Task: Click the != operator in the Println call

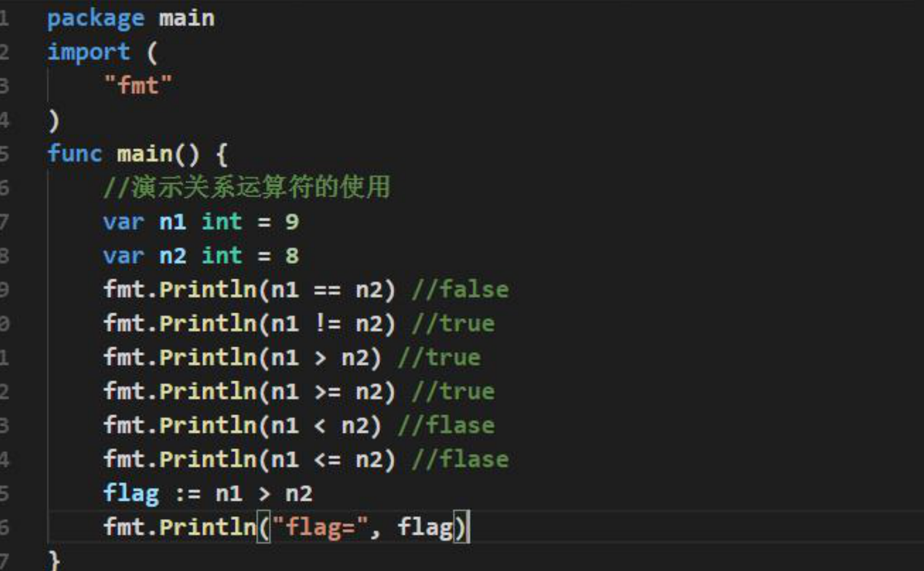Action: [x=327, y=323]
